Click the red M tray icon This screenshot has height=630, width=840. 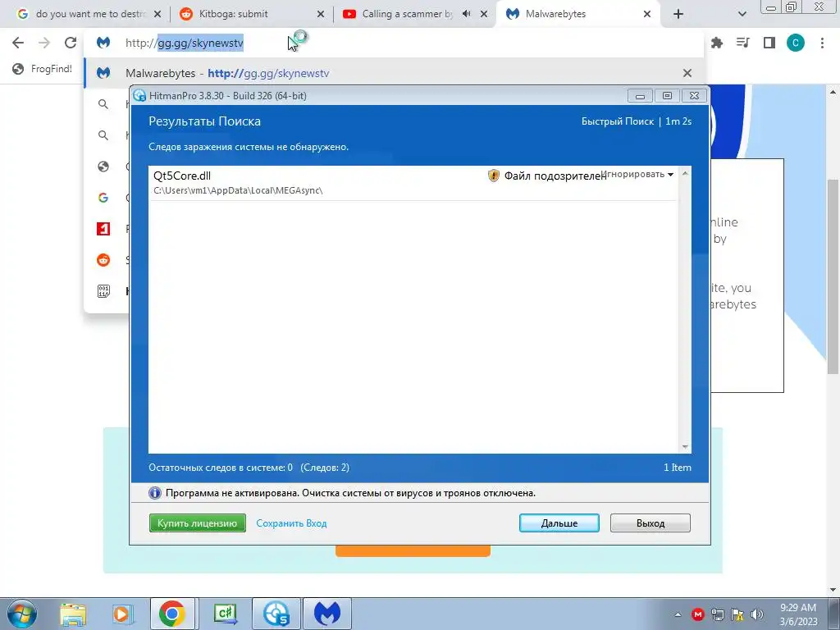tap(697, 614)
